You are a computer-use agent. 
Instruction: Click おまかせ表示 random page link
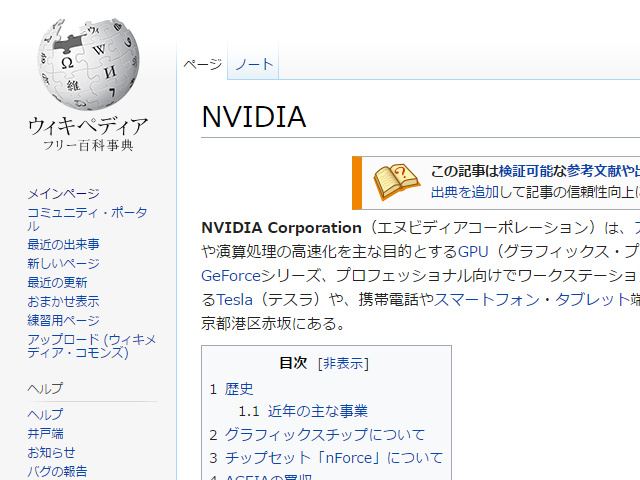63,302
